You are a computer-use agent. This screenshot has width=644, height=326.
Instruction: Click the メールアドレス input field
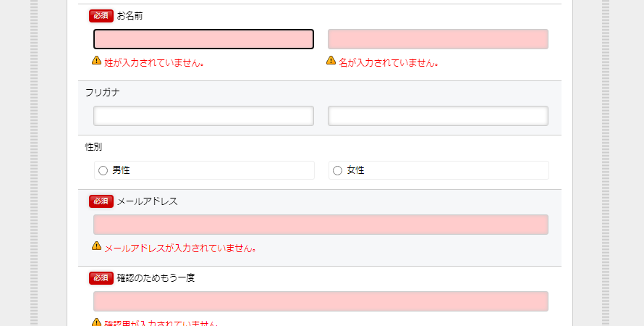321,225
